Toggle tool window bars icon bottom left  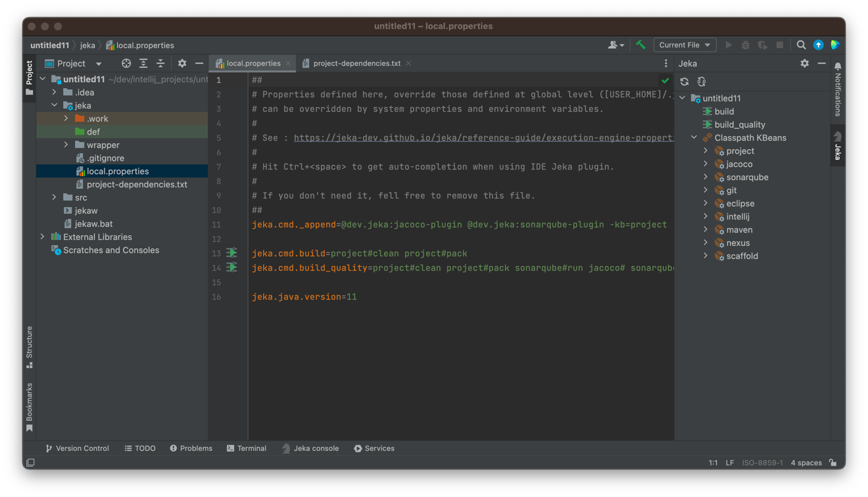[30, 463]
